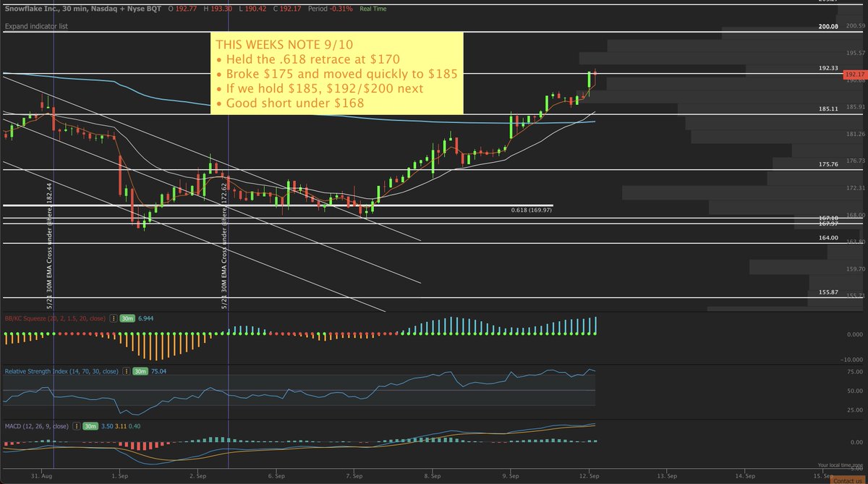Click the 192.33 horizontal level label
The width and height of the screenshot is (868, 484).
pyautogui.click(x=828, y=68)
